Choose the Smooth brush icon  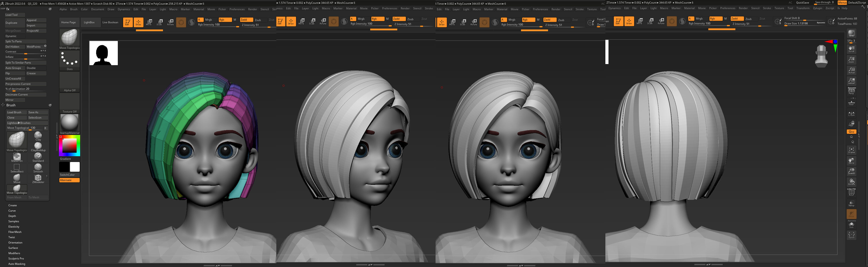coord(38,168)
